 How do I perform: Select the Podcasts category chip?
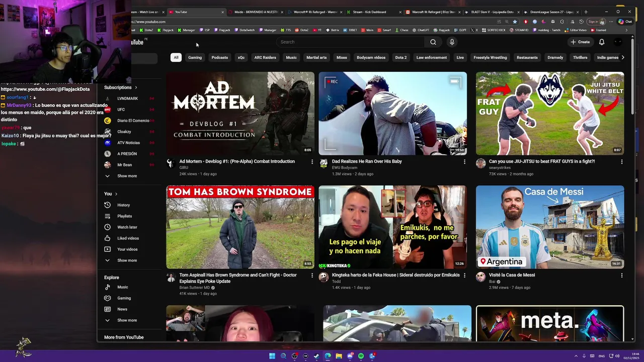[x=219, y=57]
